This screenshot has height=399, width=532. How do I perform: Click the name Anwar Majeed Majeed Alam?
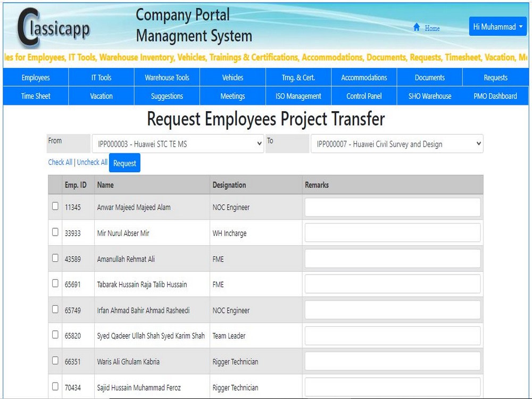click(134, 207)
